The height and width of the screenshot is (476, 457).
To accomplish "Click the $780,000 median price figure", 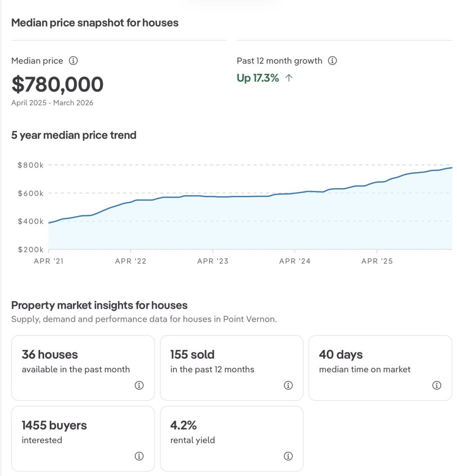I will tap(57, 85).
